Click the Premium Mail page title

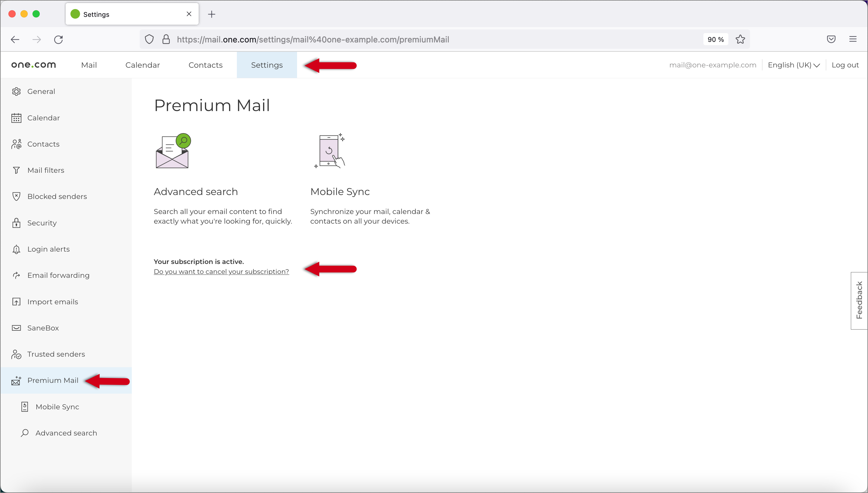(x=212, y=105)
